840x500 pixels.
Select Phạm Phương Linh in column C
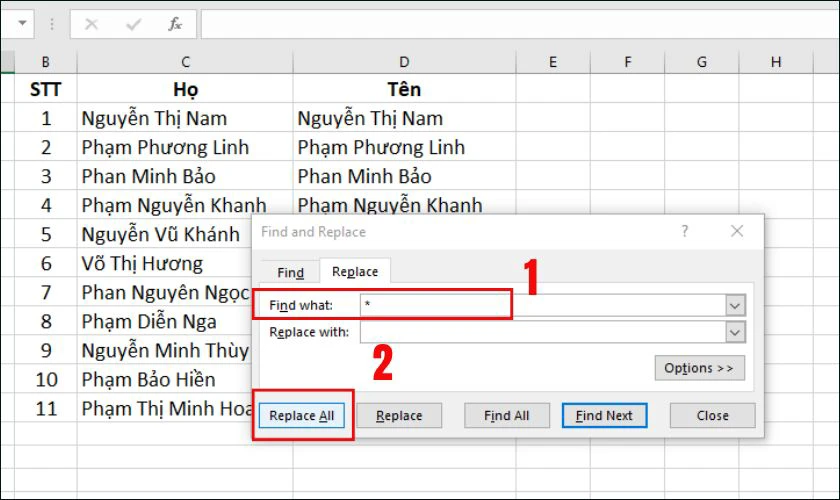[x=185, y=147]
